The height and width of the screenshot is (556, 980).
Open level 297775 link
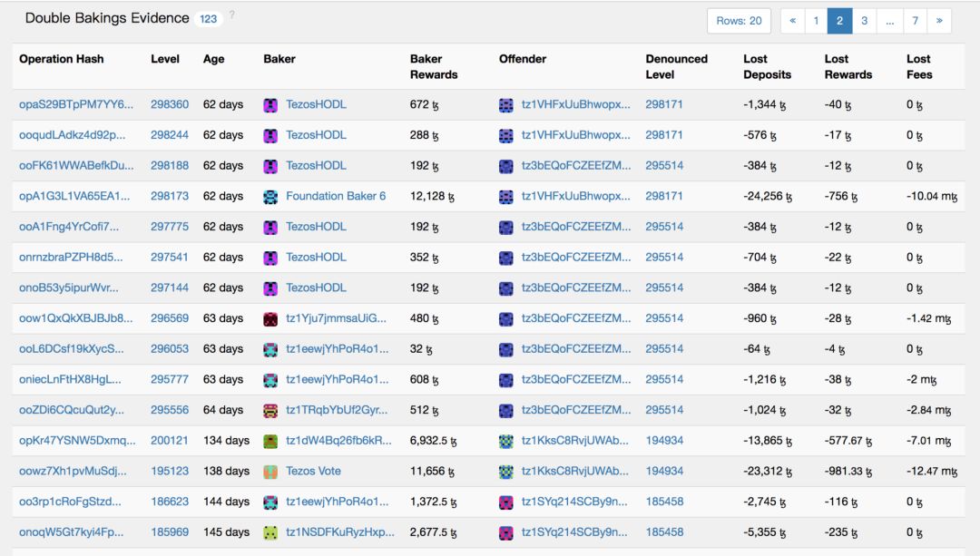point(170,226)
